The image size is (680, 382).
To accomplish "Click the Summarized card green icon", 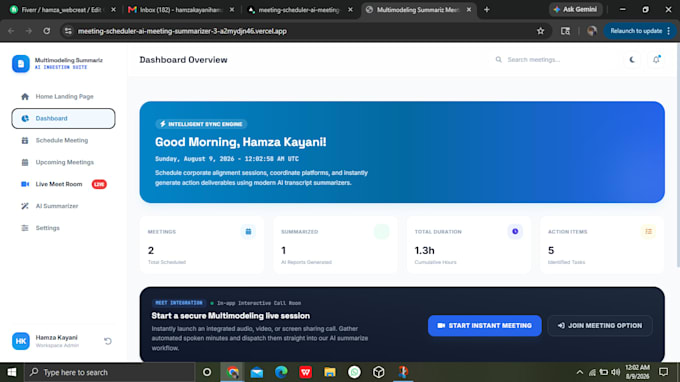I will click(382, 232).
